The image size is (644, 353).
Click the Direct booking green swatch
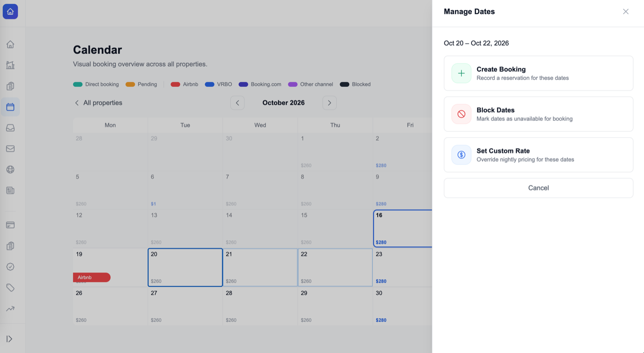coord(78,85)
